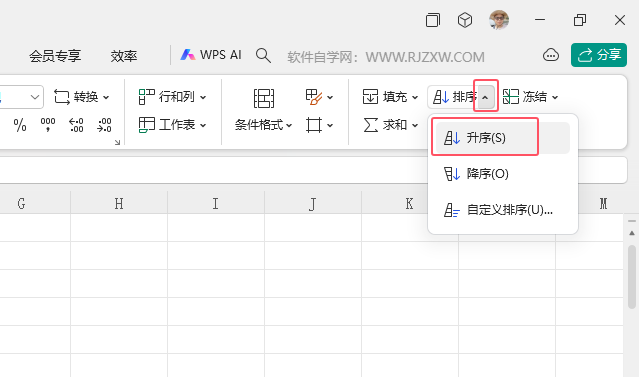Click the first visible cell under column H
This screenshot has width=639, height=377.
tap(119, 227)
